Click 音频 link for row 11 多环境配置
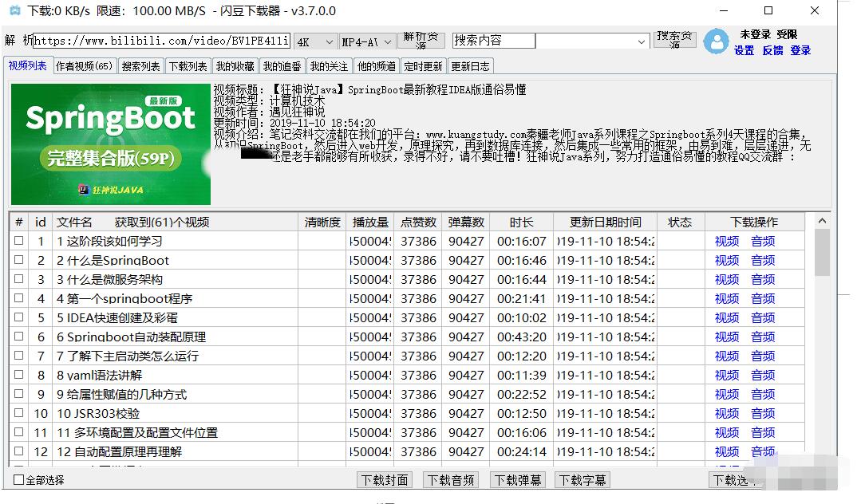 coord(763,432)
